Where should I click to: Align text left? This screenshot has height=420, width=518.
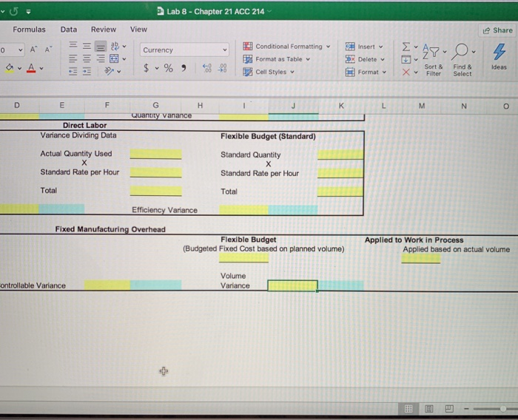73,58
